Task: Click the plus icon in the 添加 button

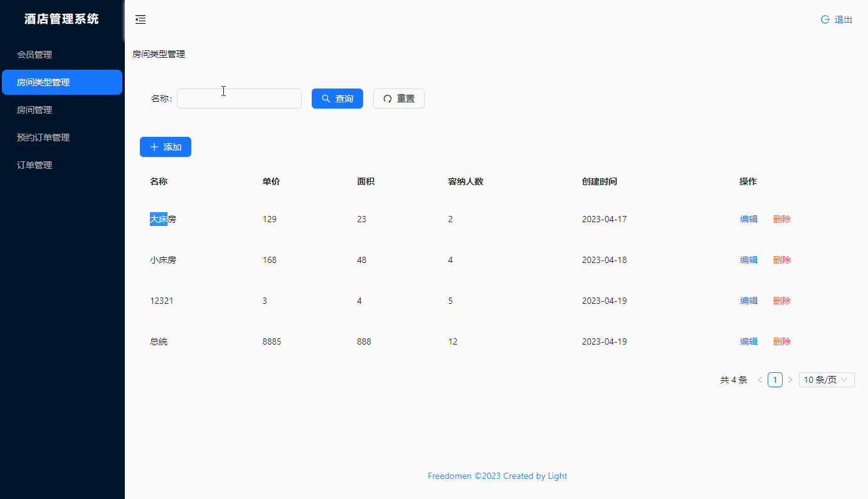Action: (154, 147)
